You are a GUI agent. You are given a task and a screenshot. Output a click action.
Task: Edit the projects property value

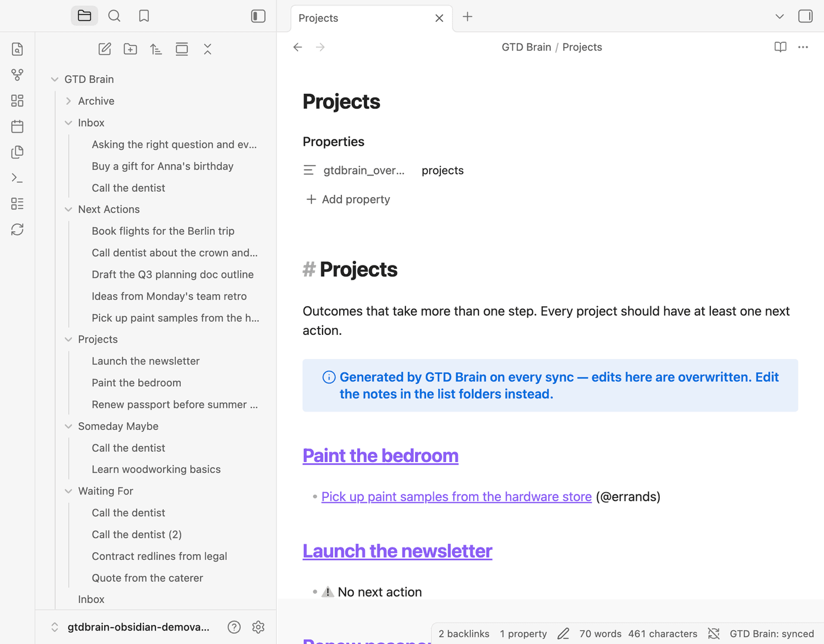point(443,171)
